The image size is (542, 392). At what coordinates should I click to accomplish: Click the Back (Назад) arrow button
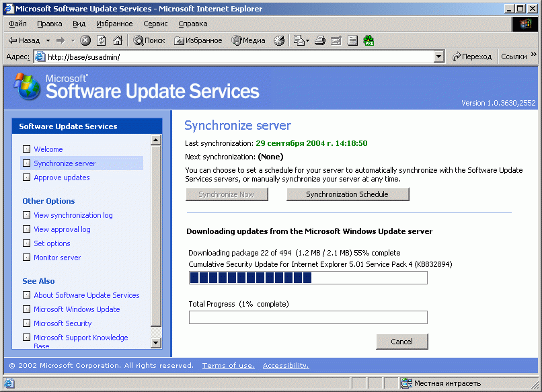pyautogui.click(x=24, y=40)
